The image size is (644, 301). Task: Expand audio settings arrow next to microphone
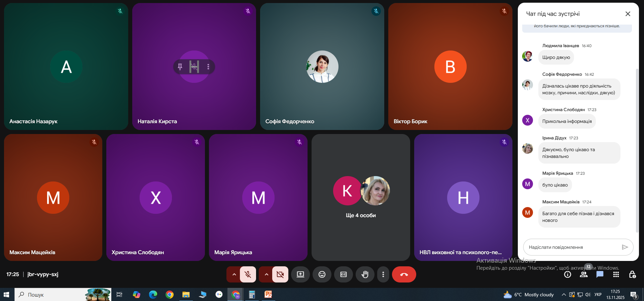(x=234, y=274)
